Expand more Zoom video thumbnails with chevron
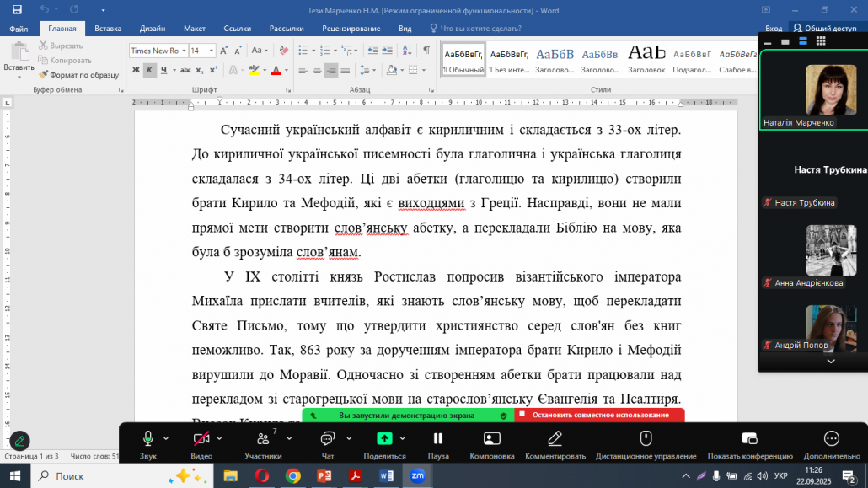 coord(831,361)
